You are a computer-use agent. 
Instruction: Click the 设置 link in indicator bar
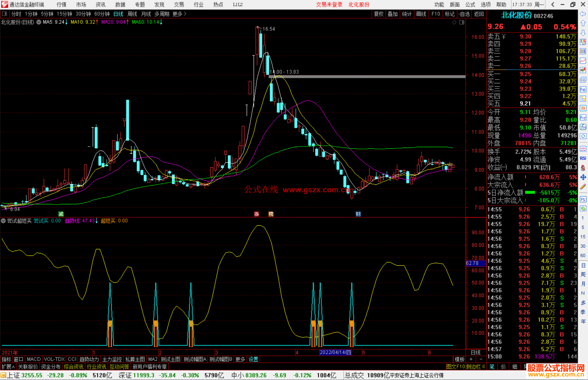(253, 359)
